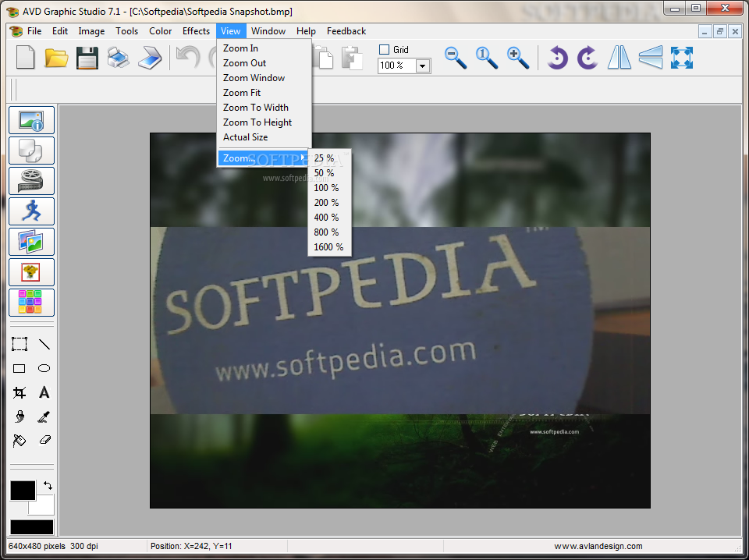Open the colored squares palette icon
The width and height of the screenshot is (749, 560).
pyautogui.click(x=31, y=303)
